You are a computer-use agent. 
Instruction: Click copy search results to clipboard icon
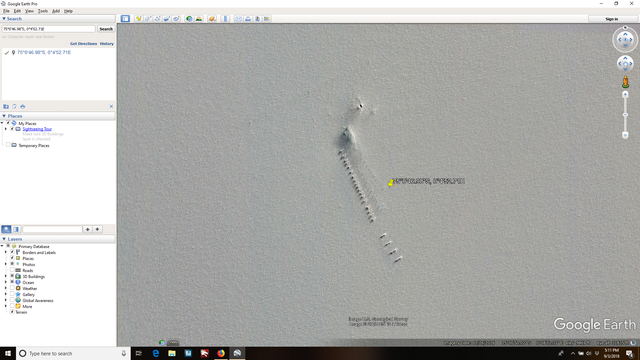pyautogui.click(x=14, y=107)
